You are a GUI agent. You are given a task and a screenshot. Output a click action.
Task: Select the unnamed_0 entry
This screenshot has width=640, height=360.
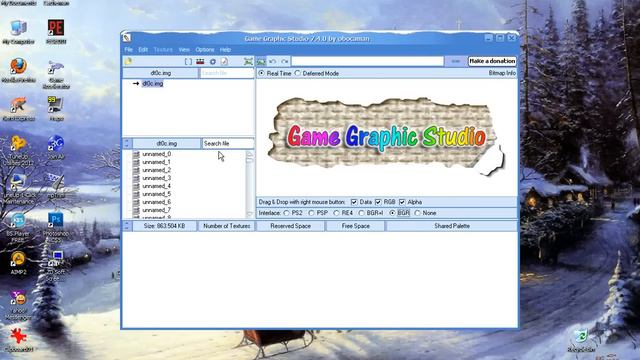[x=157, y=154]
